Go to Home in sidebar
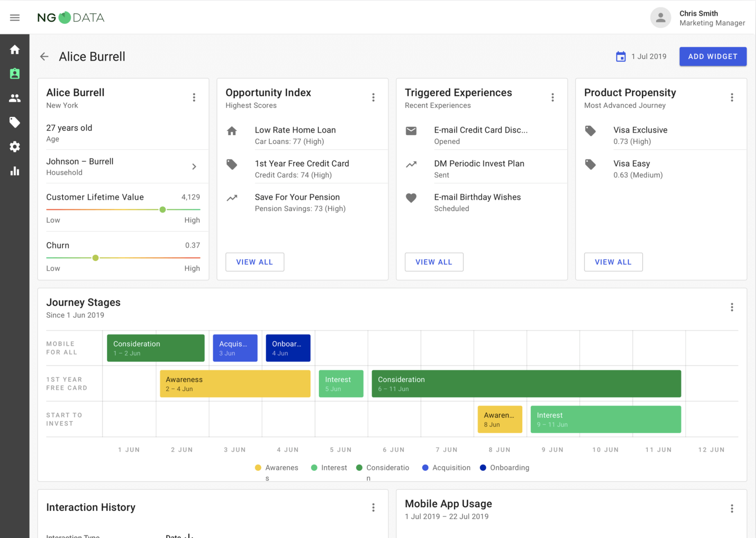Viewport: 756px width, 538px height. 15,50
